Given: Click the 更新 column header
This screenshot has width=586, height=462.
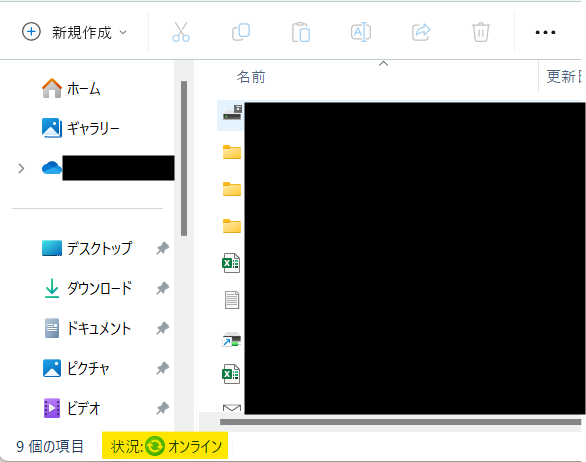Looking at the screenshot, I should 564,77.
